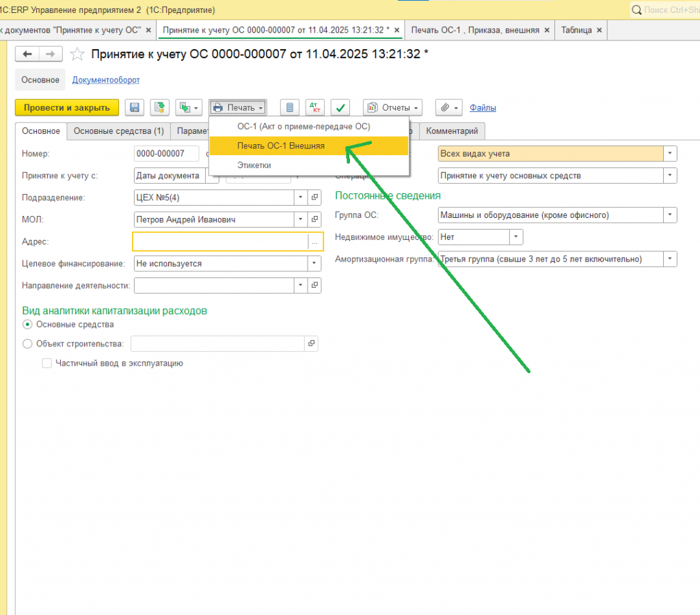This screenshot has width=700, height=615.
Task: Expand the МОЛ dropdown arrow
Action: click(301, 219)
